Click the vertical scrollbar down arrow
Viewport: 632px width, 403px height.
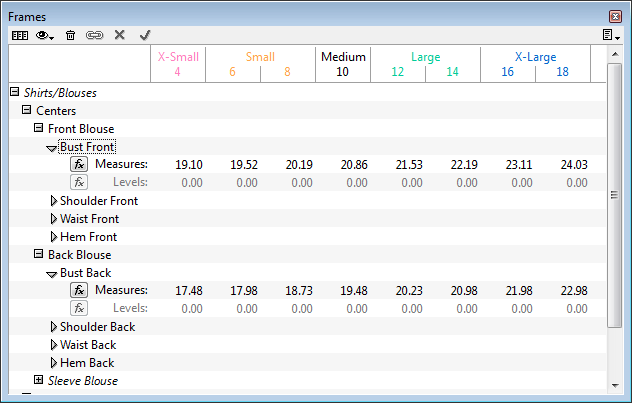[x=615, y=384]
